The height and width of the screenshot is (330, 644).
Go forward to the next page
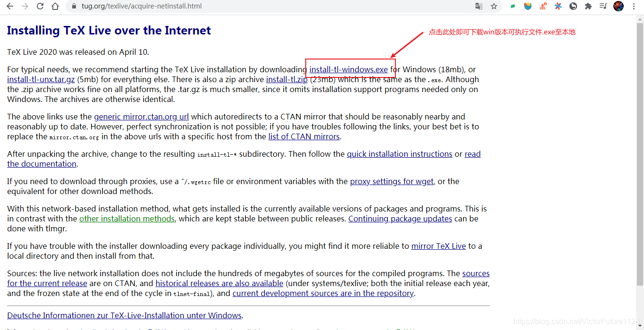[25, 6]
